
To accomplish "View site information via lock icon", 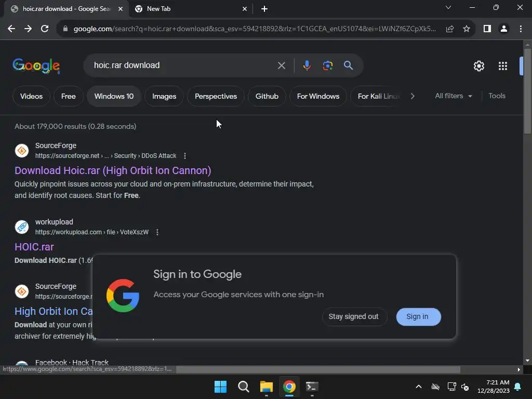I will [65, 29].
